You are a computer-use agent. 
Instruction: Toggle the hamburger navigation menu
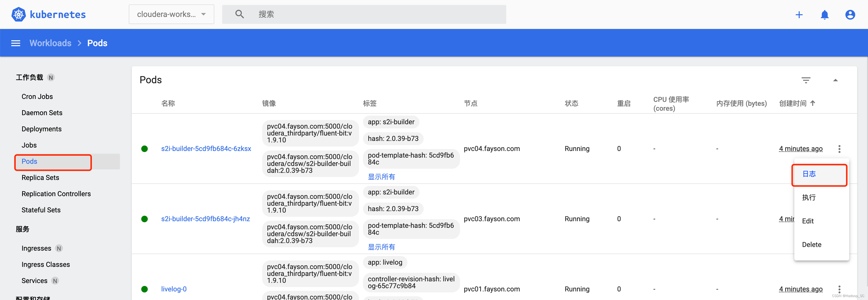pyautogui.click(x=16, y=43)
